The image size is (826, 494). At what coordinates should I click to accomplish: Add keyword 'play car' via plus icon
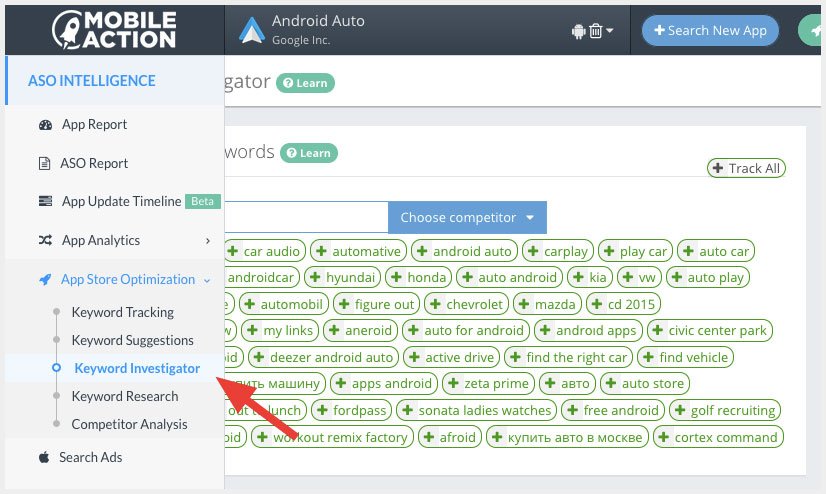coord(609,251)
